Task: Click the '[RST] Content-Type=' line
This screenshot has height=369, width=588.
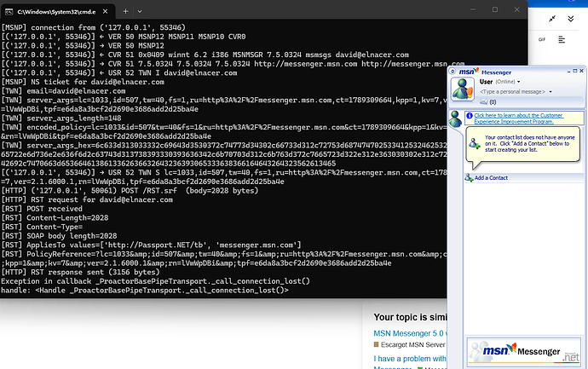Action: coord(42,227)
